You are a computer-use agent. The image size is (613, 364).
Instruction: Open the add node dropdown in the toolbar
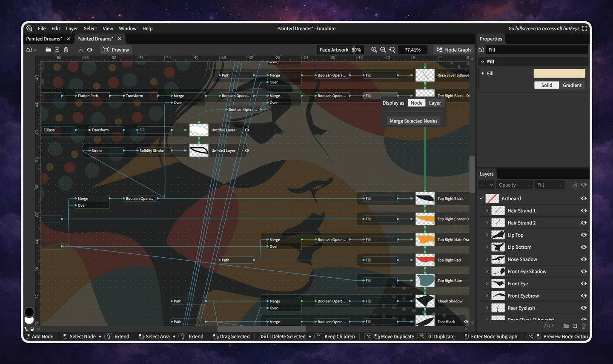pos(32,50)
